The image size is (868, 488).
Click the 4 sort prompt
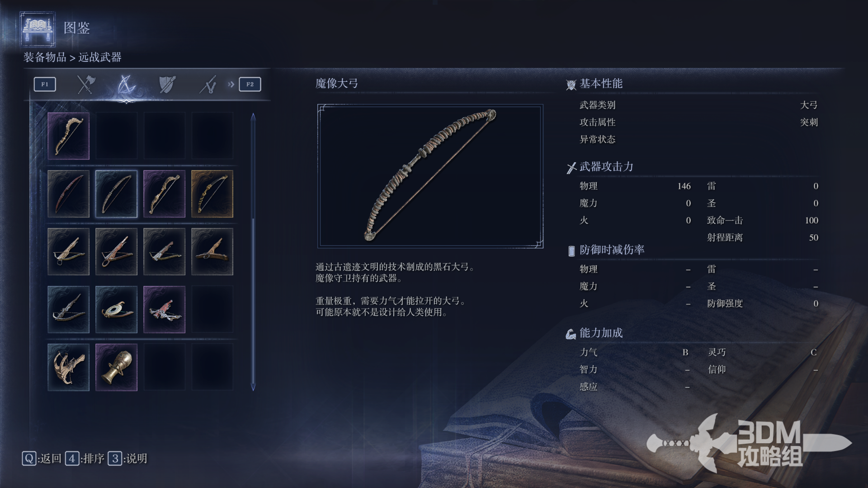(x=85, y=459)
